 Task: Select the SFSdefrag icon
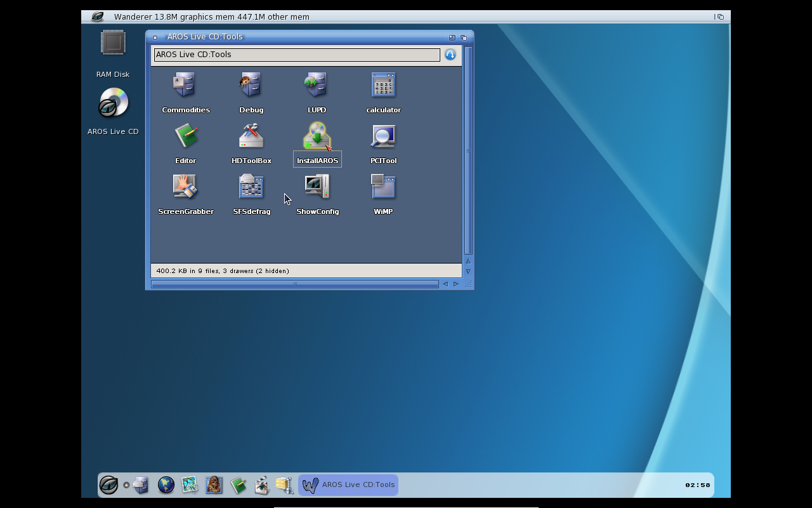251,186
